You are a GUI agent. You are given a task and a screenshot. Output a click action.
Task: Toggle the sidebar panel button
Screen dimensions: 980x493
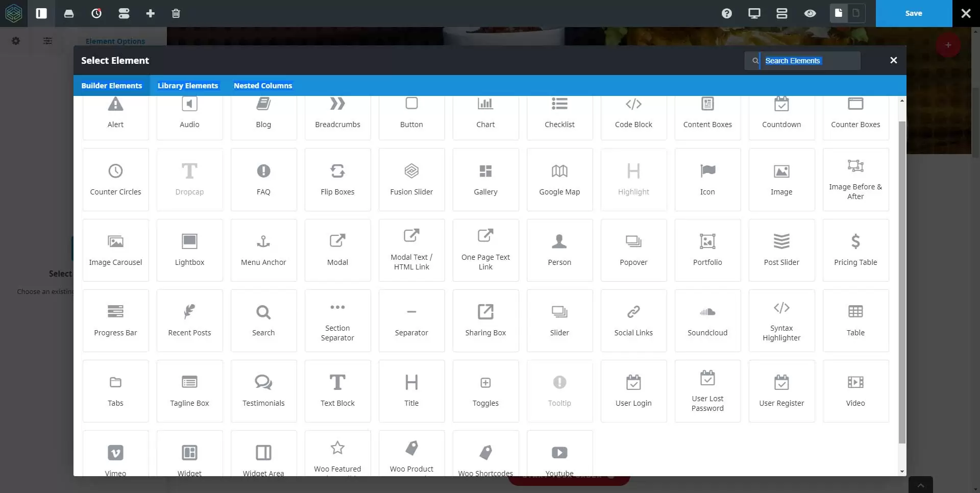click(x=41, y=14)
